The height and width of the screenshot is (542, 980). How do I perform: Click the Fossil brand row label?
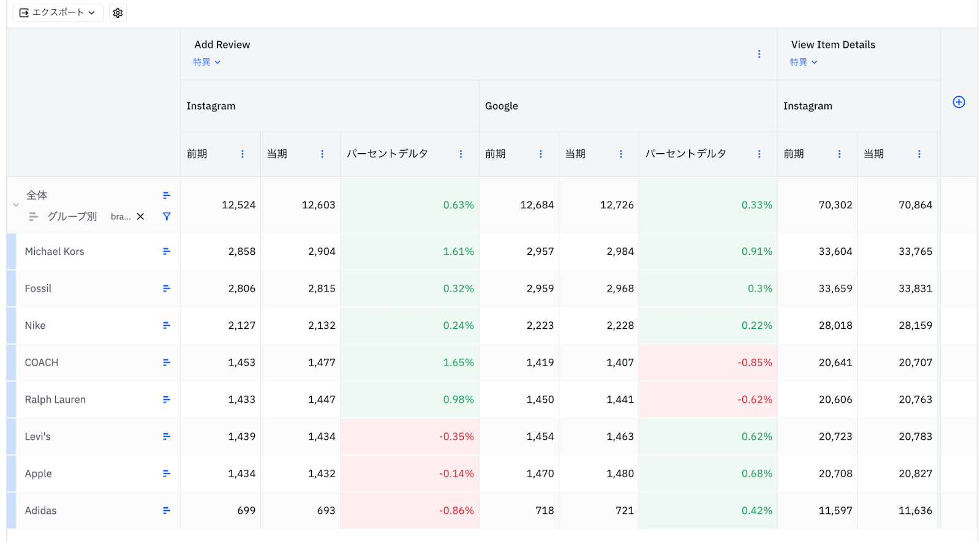pos(38,288)
